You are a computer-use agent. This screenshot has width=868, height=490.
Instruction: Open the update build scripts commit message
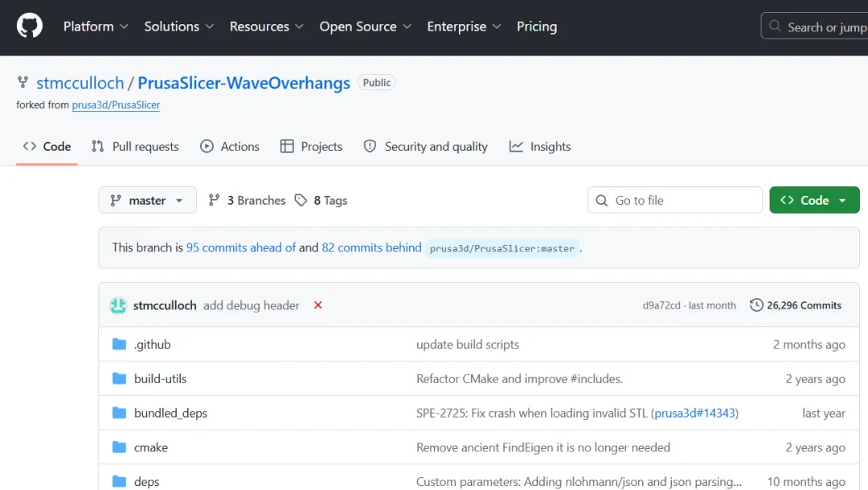[x=468, y=345]
